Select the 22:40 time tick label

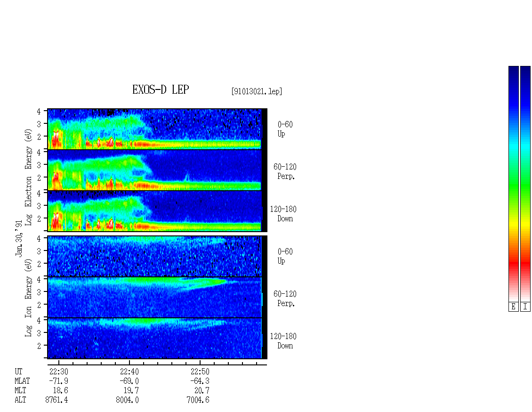129,372
